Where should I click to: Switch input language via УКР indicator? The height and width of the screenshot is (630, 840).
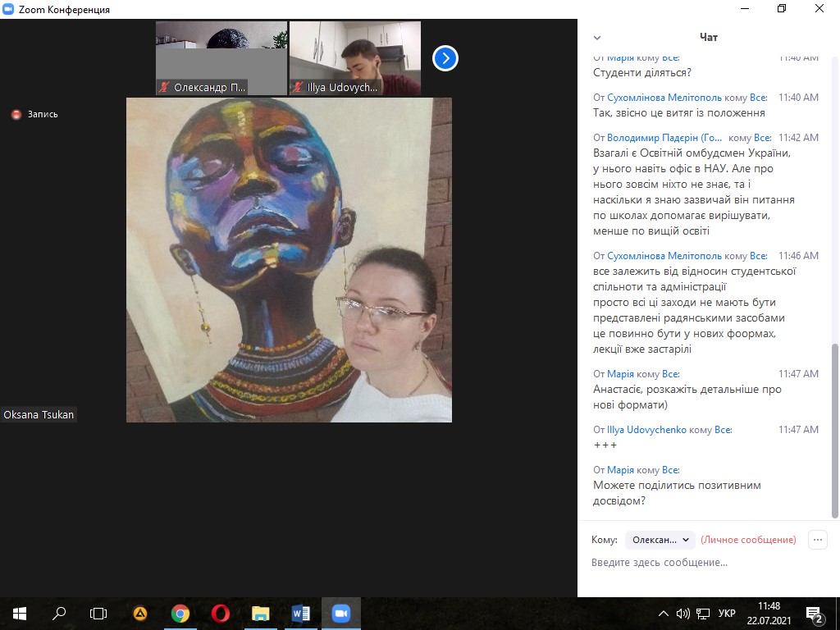tap(727, 614)
